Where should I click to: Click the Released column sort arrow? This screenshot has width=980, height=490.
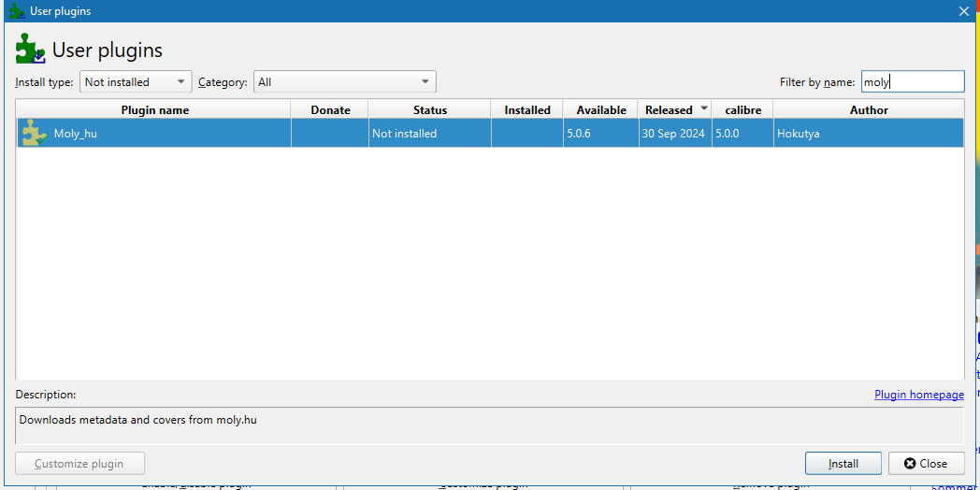point(704,108)
